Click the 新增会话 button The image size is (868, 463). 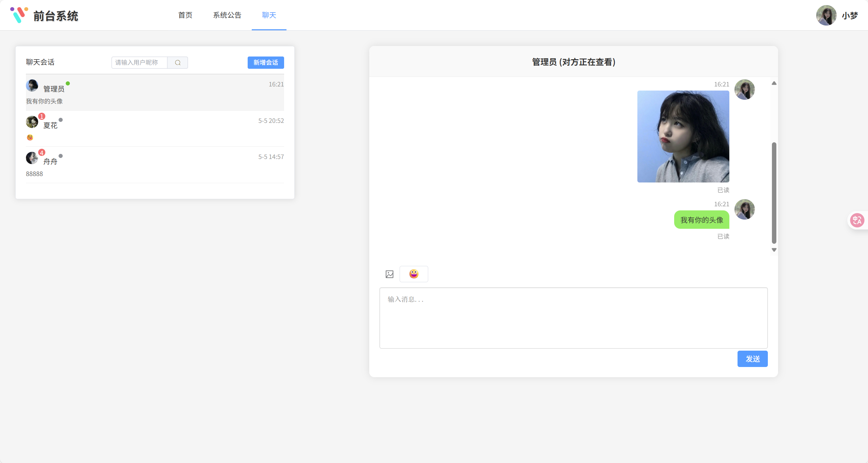pos(266,63)
